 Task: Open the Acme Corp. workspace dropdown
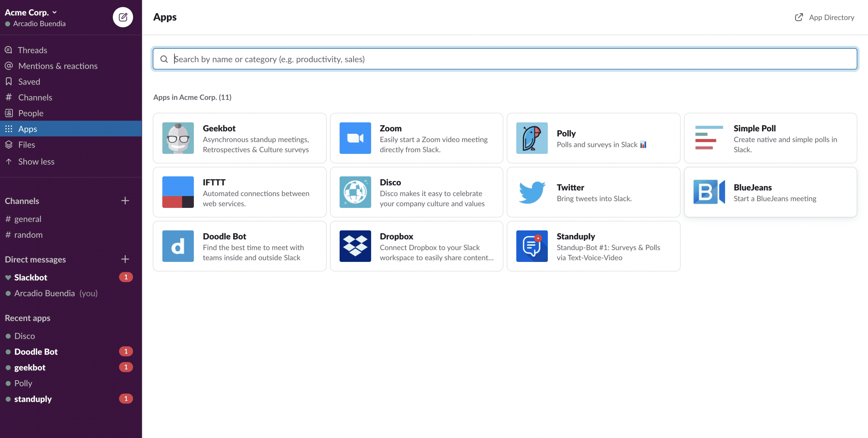click(x=31, y=12)
